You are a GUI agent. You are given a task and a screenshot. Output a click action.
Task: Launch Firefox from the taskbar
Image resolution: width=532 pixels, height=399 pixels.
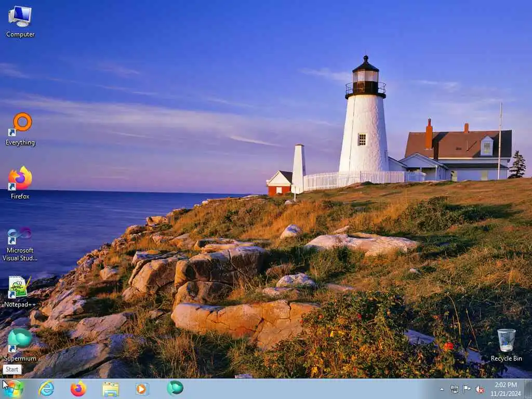coord(78,389)
